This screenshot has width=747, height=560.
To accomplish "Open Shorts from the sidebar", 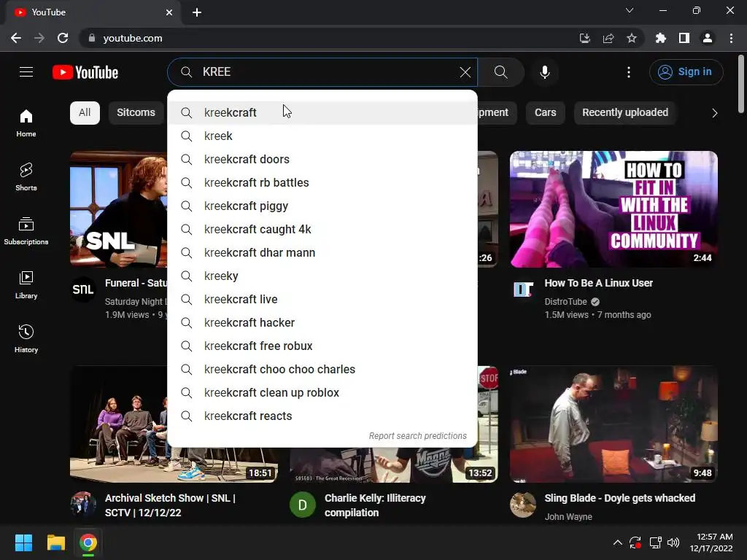I will click(x=26, y=177).
